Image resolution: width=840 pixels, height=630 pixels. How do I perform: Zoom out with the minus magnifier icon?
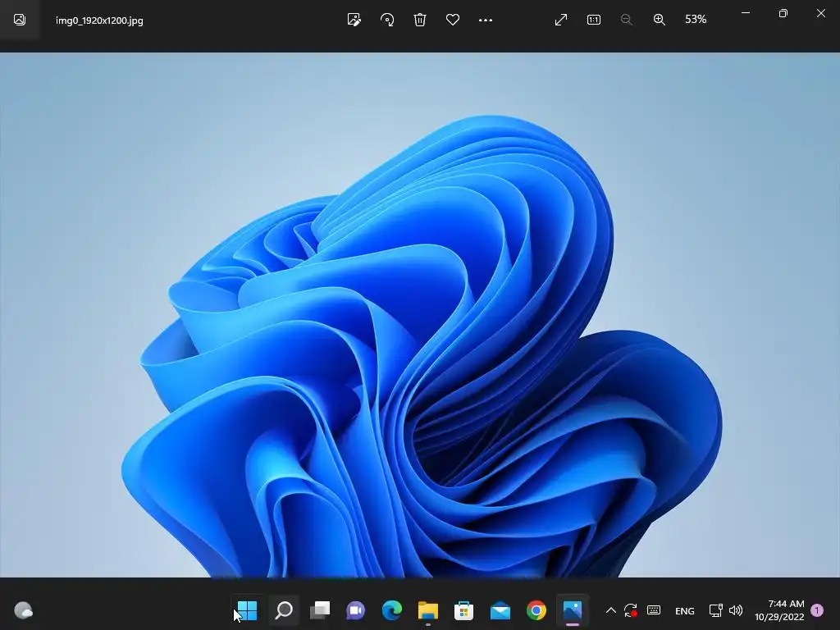(626, 20)
